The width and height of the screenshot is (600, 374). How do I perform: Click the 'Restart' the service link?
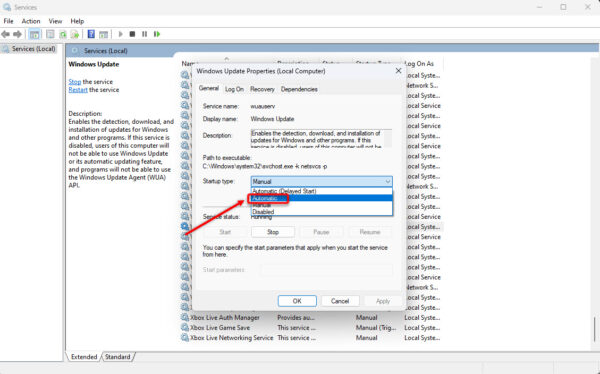(x=78, y=90)
